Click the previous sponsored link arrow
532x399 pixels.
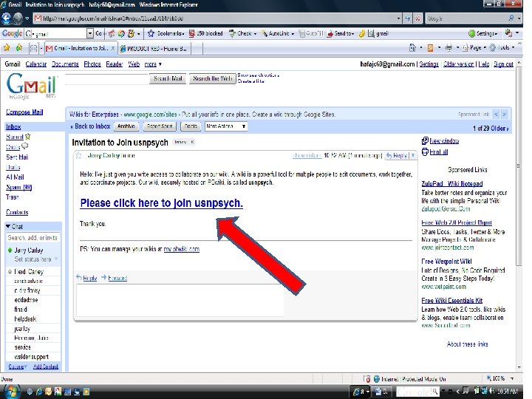(x=496, y=115)
